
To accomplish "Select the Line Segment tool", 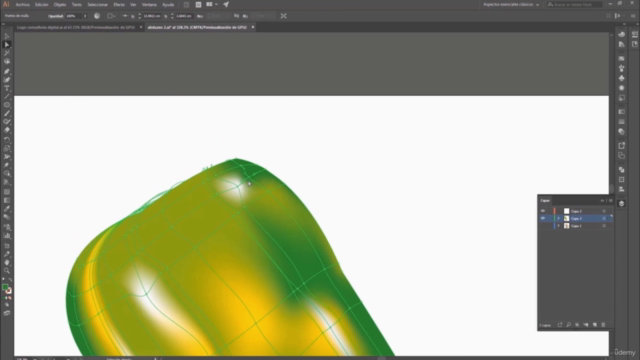I will [x=7, y=97].
